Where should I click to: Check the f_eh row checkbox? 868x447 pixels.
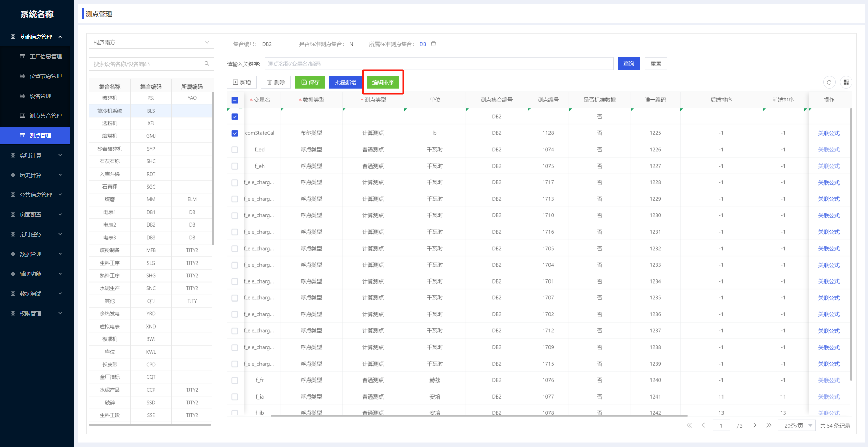coord(235,166)
